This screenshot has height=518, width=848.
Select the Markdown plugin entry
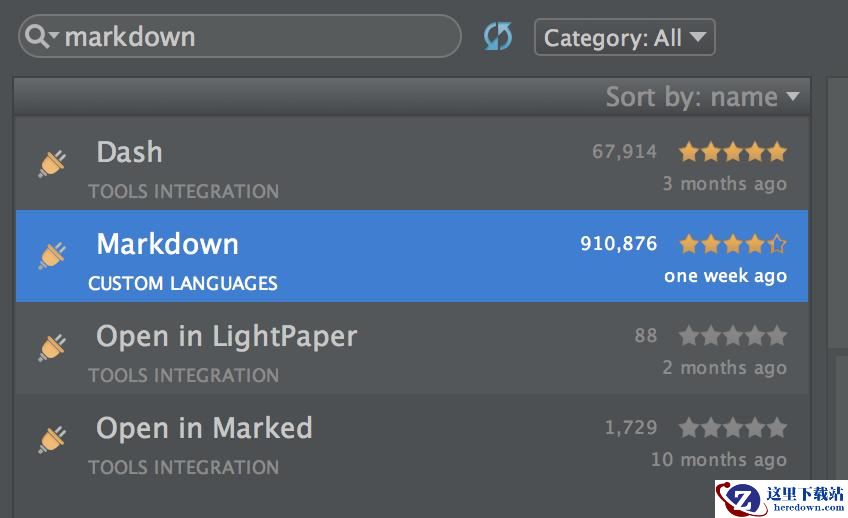412,256
